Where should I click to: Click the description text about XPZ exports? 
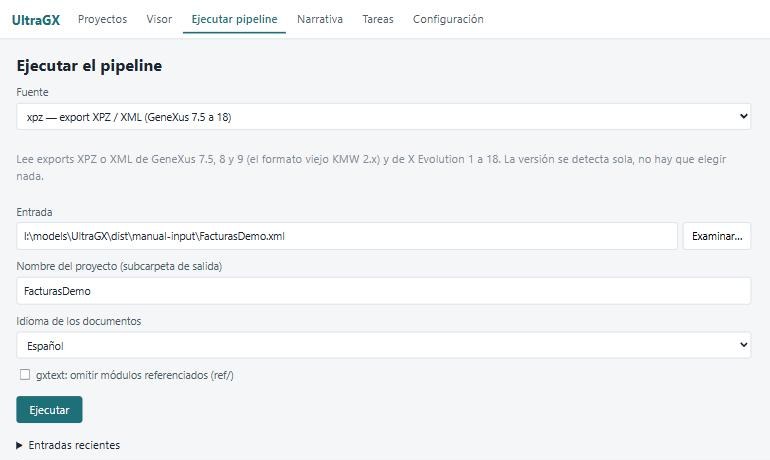click(x=371, y=167)
